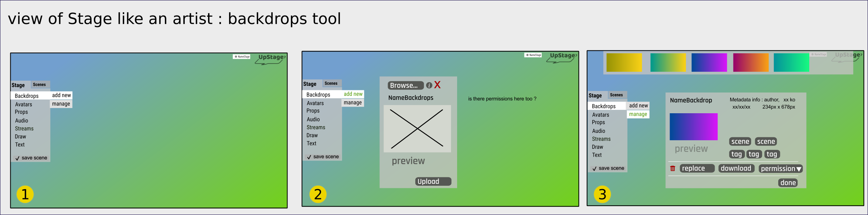Viewport: 868px width, 215px height.
Task: Click the middle tag button
Action: 754,154
